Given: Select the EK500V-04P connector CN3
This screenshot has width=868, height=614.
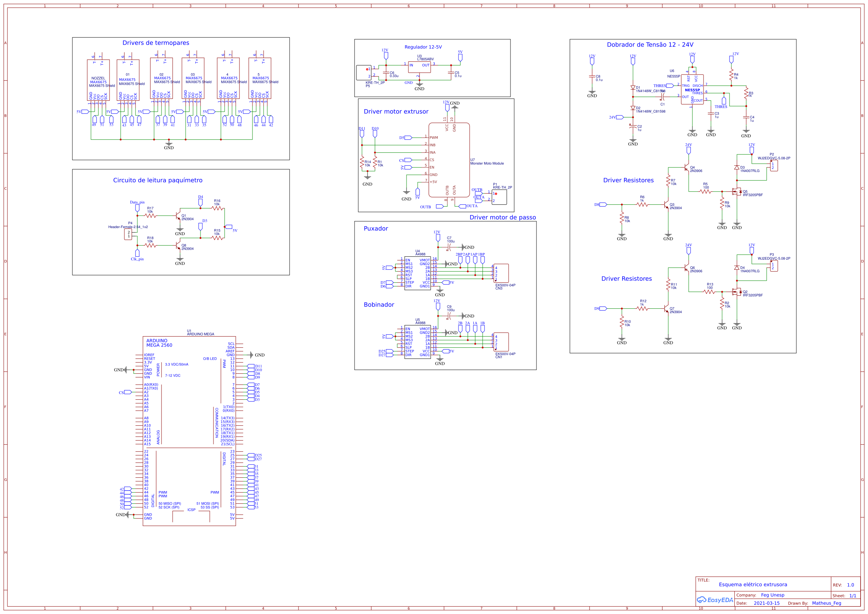Looking at the screenshot, I should [502, 273].
